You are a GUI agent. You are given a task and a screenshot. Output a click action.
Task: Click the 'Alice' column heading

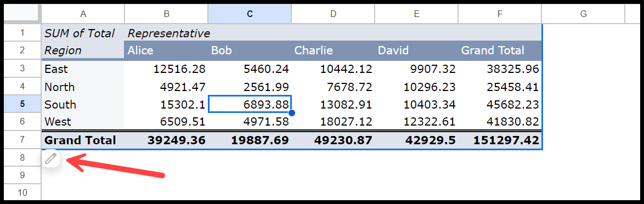pos(166,50)
